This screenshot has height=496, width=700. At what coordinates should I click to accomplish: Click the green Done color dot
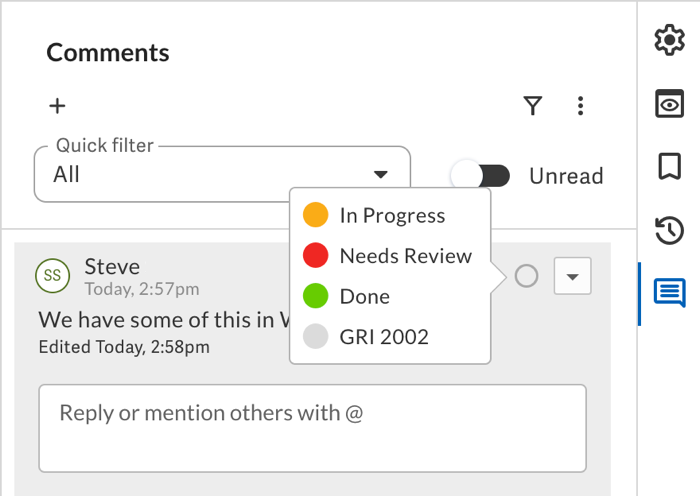point(316,296)
